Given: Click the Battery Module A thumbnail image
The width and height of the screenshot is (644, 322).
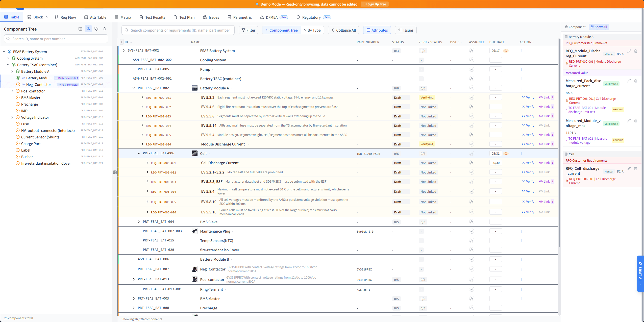Looking at the screenshot, I should coord(194,88).
